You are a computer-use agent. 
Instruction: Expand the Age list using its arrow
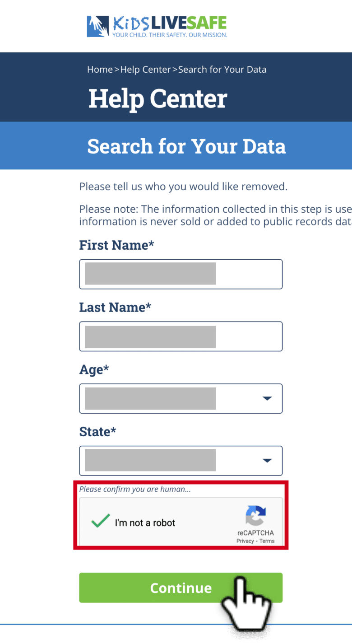(267, 398)
